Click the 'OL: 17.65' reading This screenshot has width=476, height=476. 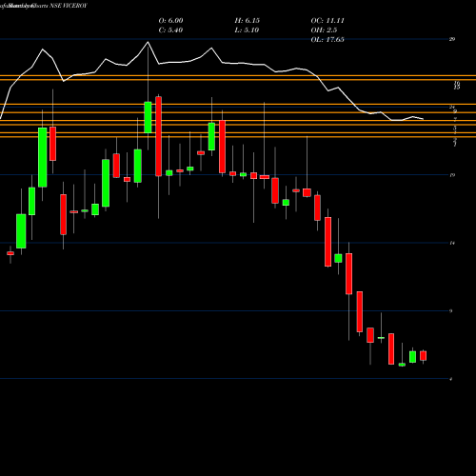[x=327, y=39]
